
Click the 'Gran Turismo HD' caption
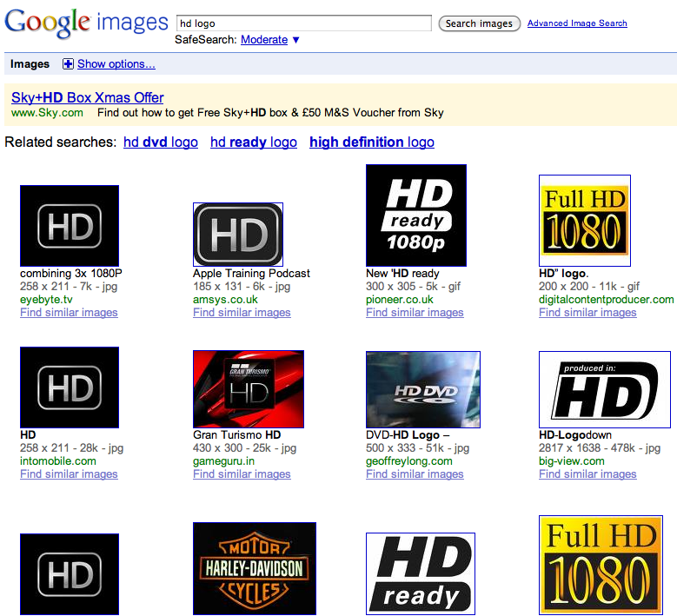pyautogui.click(x=237, y=434)
